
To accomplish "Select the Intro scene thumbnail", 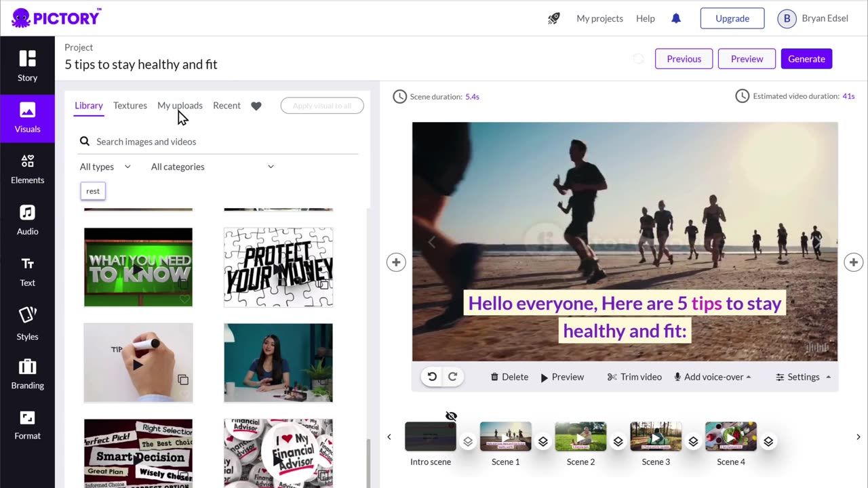I will point(431,436).
